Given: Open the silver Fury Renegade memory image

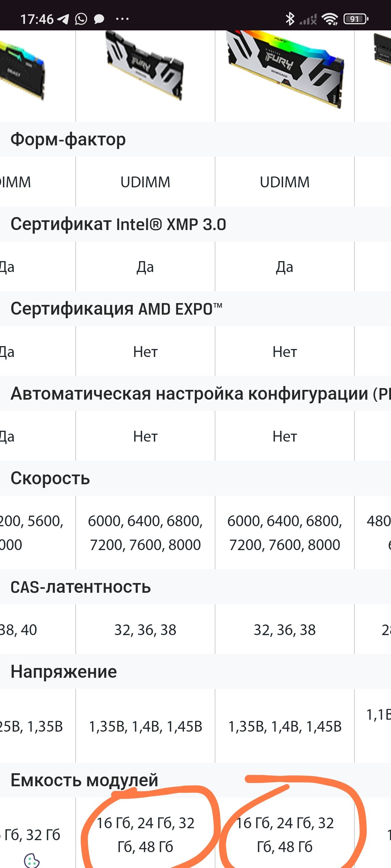Looking at the screenshot, I should tap(145, 66).
